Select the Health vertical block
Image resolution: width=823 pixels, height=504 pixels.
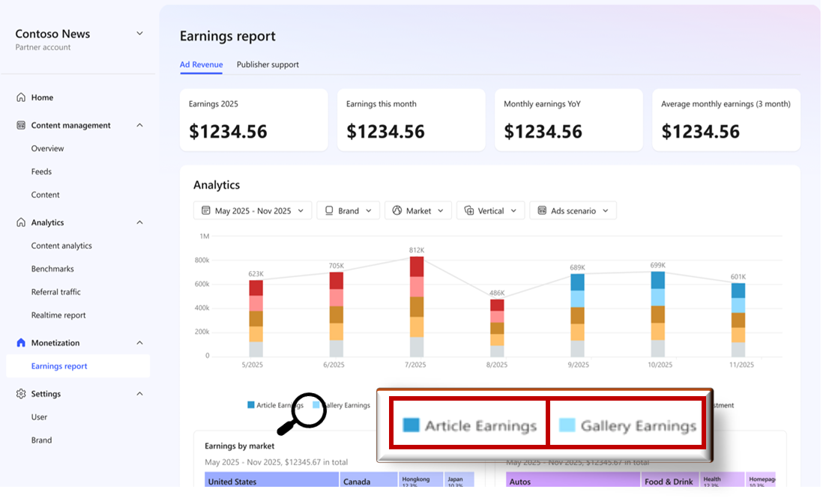[723, 480]
